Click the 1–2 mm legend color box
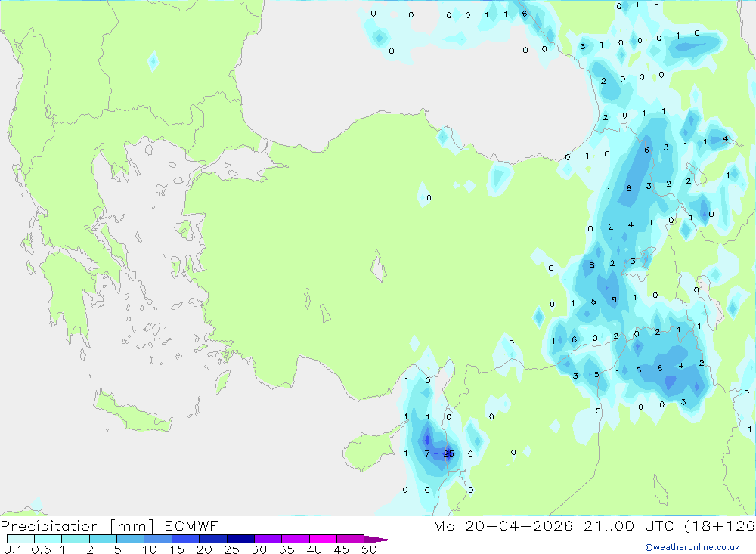The width and height of the screenshot is (756, 554). coord(76,539)
